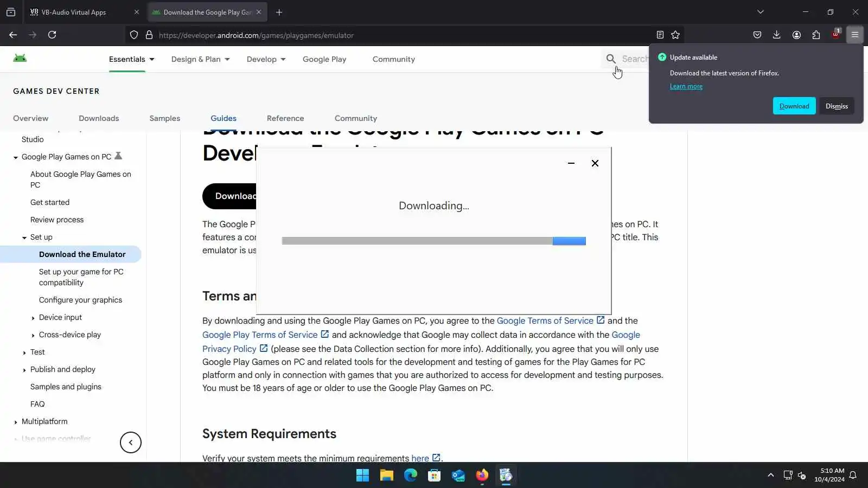The width and height of the screenshot is (868, 488).
Task: Open the list all tabs chevron
Action: (x=761, y=12)
